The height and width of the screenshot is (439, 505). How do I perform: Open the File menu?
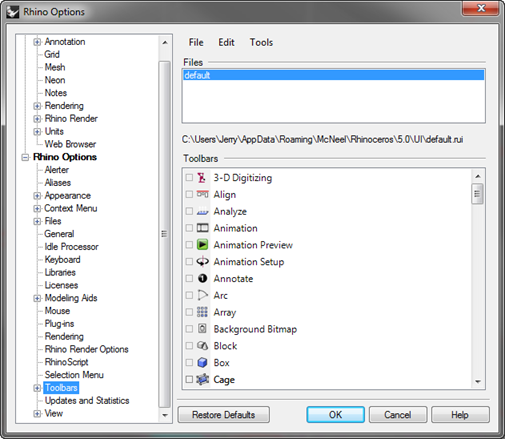[x=196, y=42]
